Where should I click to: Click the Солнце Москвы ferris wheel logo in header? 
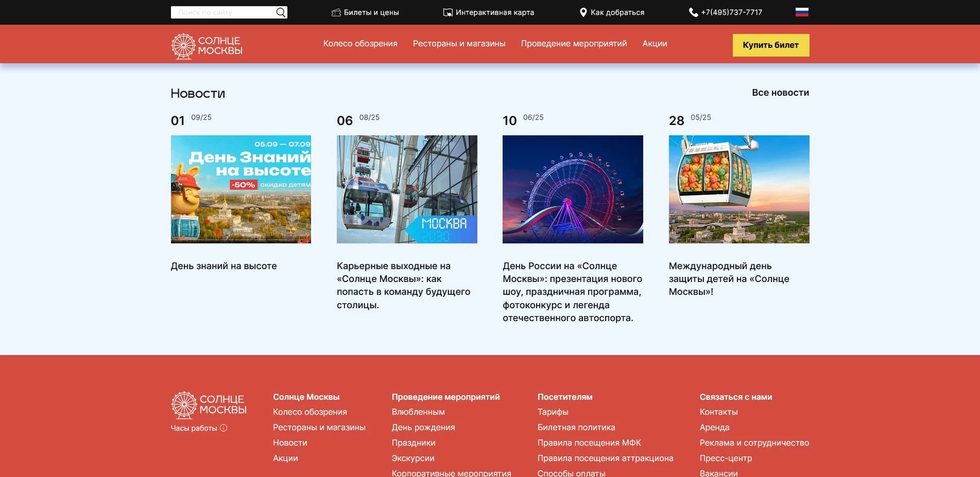coord(183,45)
